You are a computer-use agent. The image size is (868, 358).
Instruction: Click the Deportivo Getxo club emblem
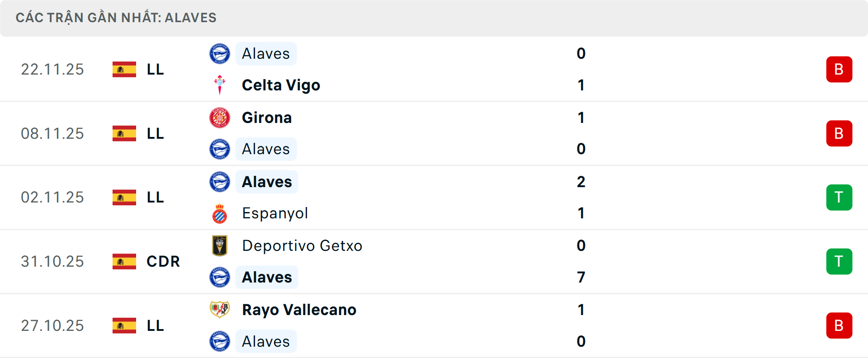pos(220,245)
